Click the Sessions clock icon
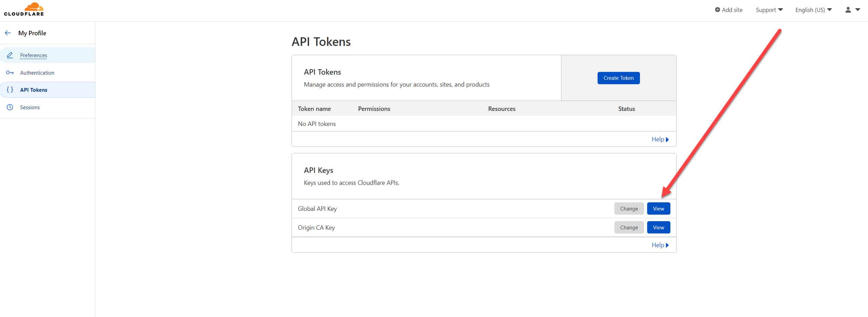The image size is (868, 317). (x=10, y=107)
